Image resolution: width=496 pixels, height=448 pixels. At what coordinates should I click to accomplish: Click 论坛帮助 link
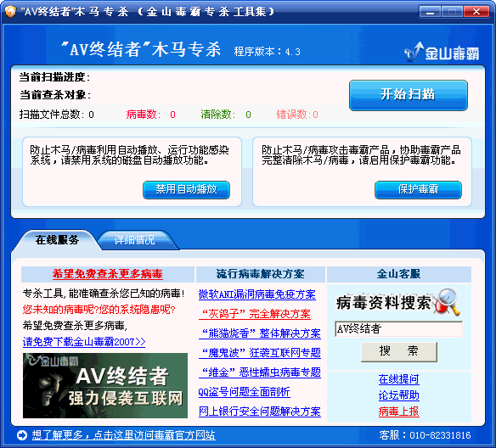[399, 395]
